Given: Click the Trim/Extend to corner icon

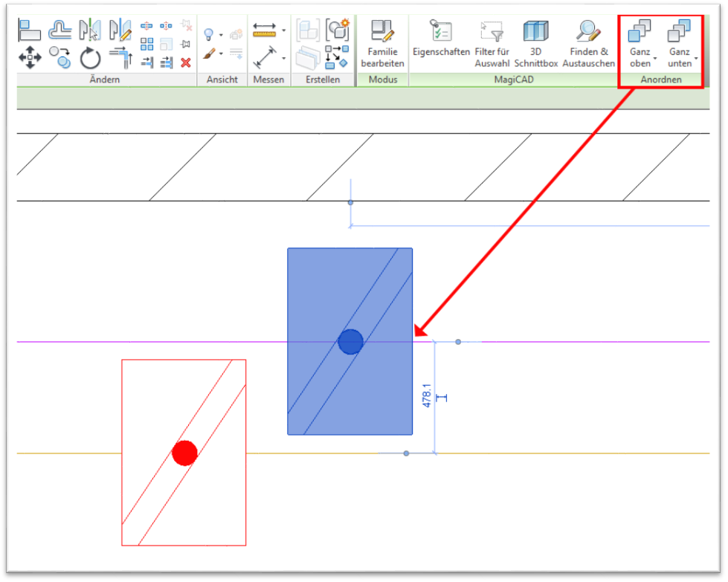Looking at the screenshot, I should [120, 56].
